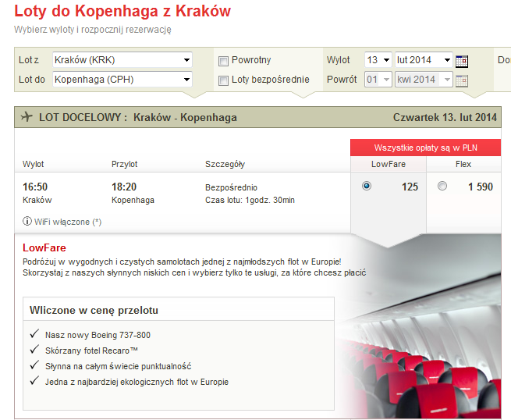Click the LowFare price 125
The width and height of the screenshot is (511, 420).
pos(410,187)
